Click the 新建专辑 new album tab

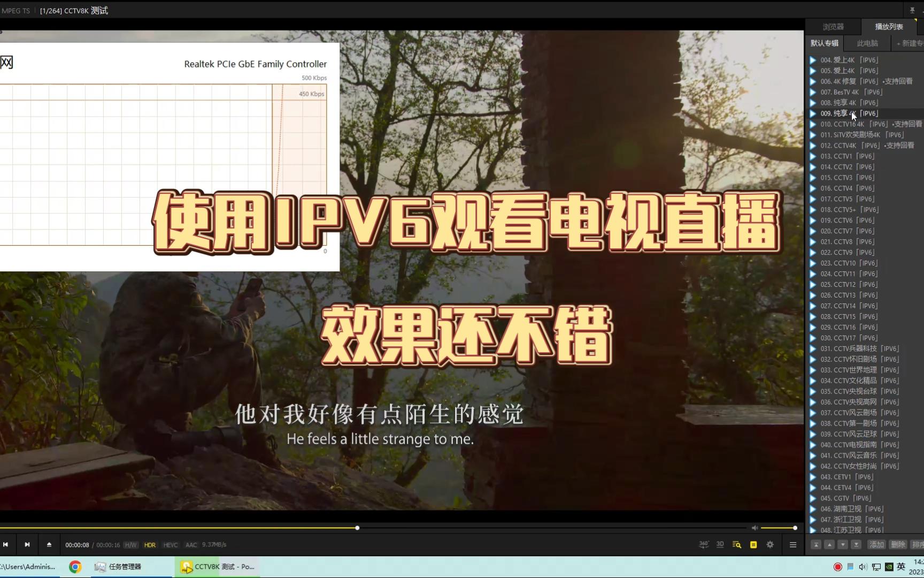click(909, 43)
